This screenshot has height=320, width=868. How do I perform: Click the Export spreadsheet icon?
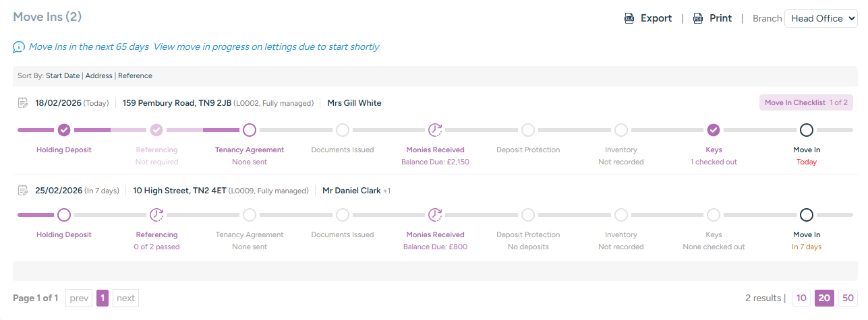click(x=629, y=19)
